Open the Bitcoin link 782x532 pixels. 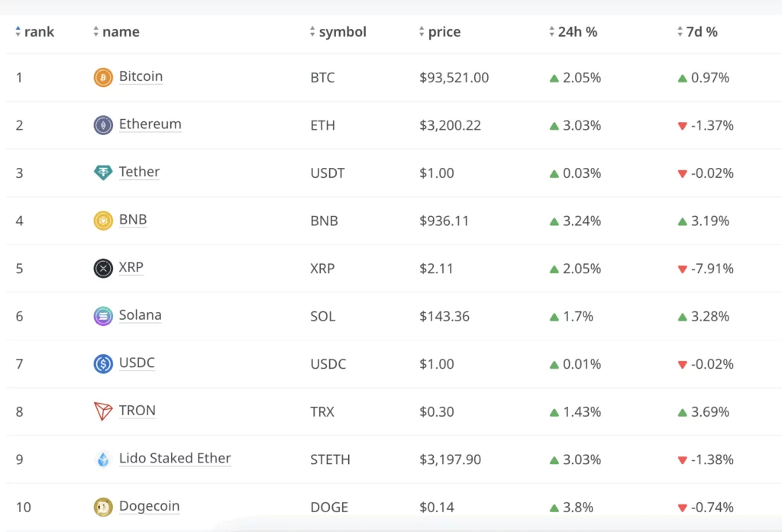141,76
